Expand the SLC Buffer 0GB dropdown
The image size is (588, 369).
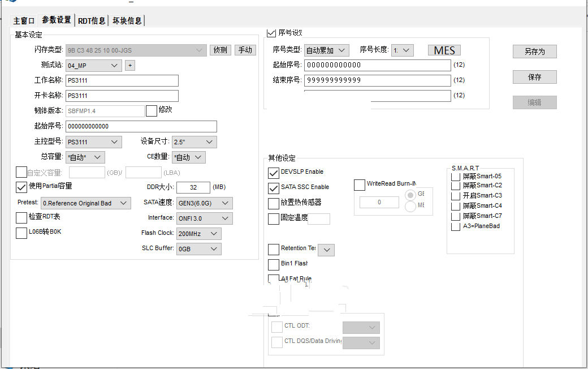pos(199,249)
